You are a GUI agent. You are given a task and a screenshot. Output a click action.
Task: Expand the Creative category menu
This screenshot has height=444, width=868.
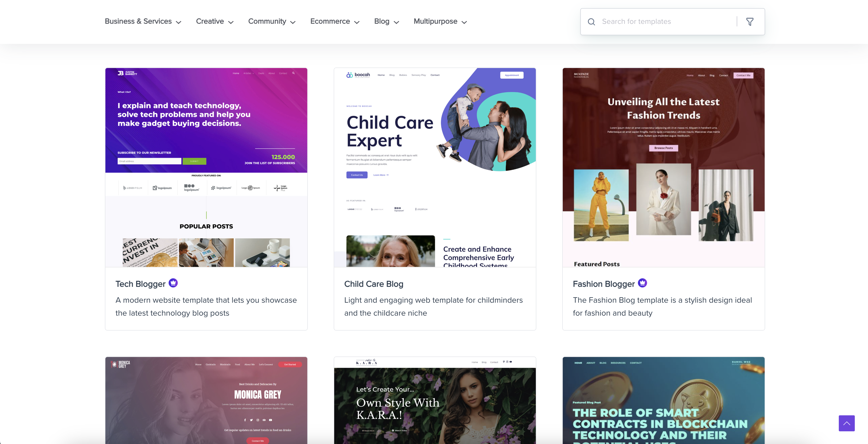click(x=215, y=22)
